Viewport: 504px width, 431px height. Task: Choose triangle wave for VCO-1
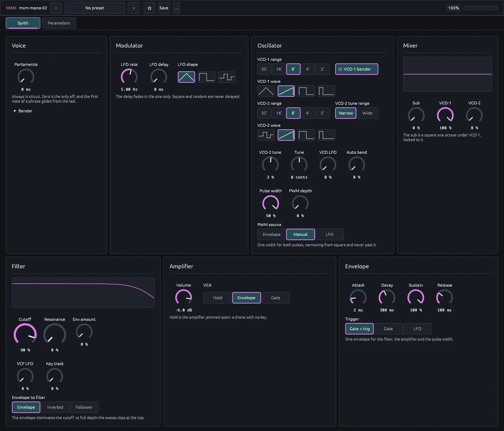pos(266,91)
